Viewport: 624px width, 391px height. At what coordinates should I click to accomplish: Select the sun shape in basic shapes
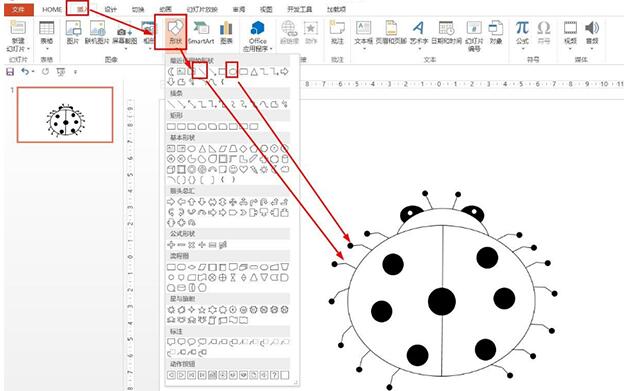coord(264,169)
